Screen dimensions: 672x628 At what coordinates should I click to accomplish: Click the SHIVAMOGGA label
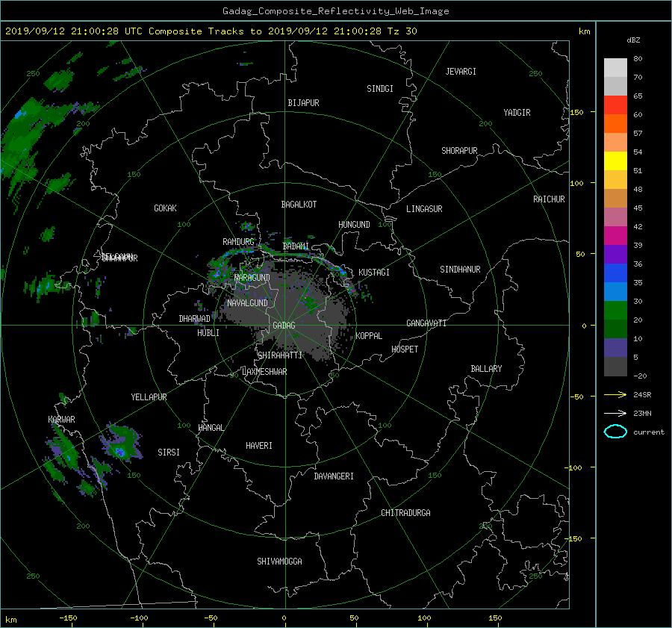[279, 562]
